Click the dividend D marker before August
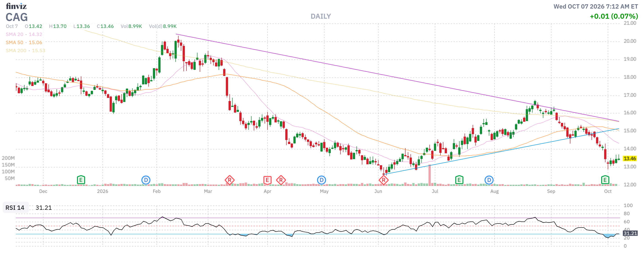Image resolution: width=644 pixels, height=253 pixels. pos(489,180)
